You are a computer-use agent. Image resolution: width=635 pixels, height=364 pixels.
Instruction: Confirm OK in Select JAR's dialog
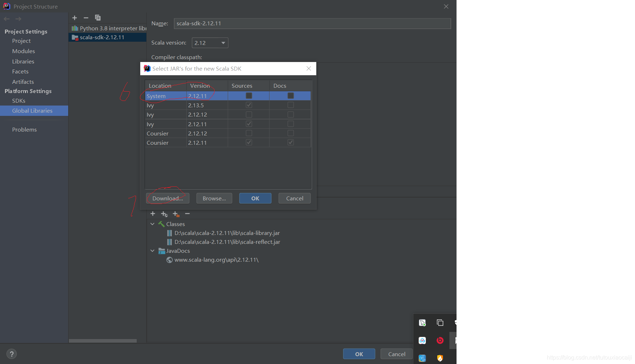pyautogui.click(x=255, y=198)
